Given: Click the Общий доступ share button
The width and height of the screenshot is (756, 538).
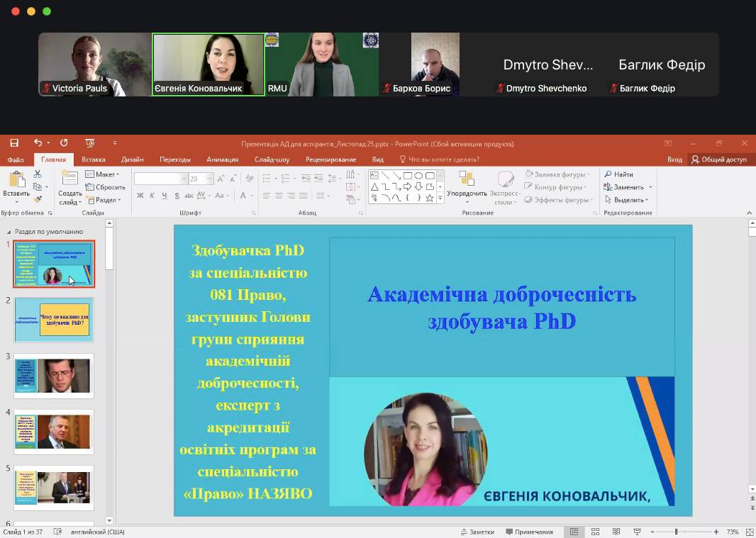Looking at the screenshot, I should (718, 159).
